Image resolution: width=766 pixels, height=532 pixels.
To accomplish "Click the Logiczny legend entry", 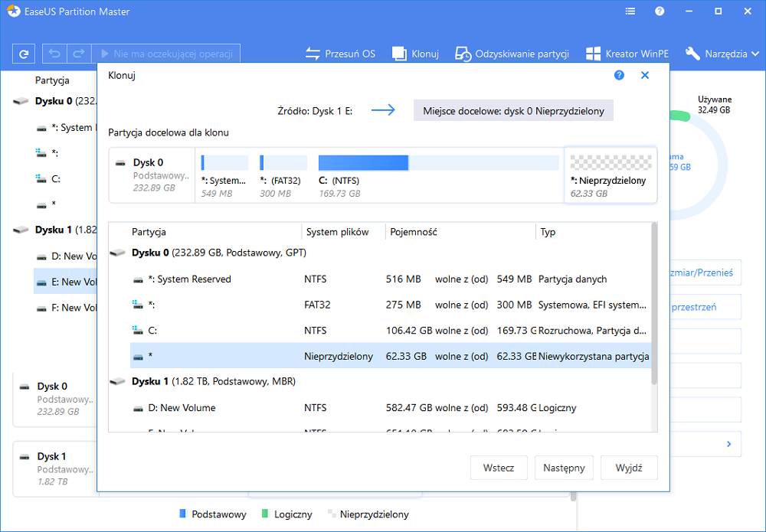I will tap(286, 514).
